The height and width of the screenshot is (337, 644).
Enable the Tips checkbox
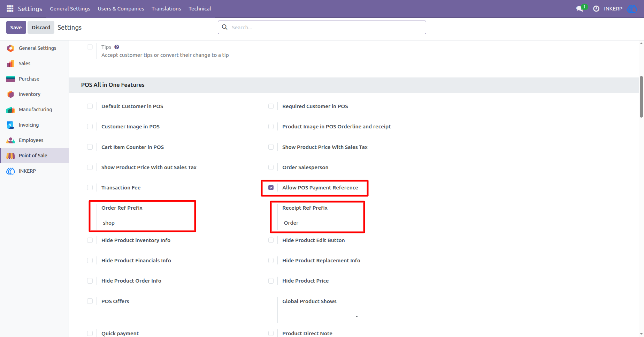coord(90,47)
